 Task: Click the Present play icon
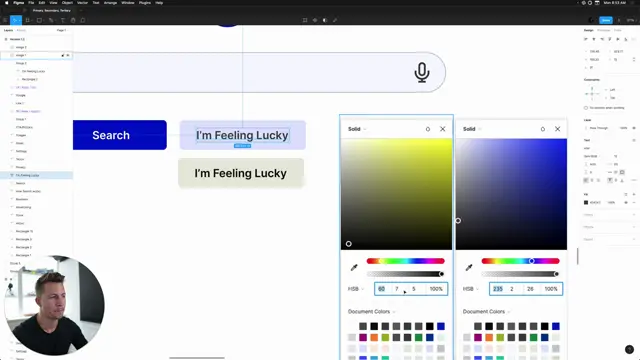[619, 20]
